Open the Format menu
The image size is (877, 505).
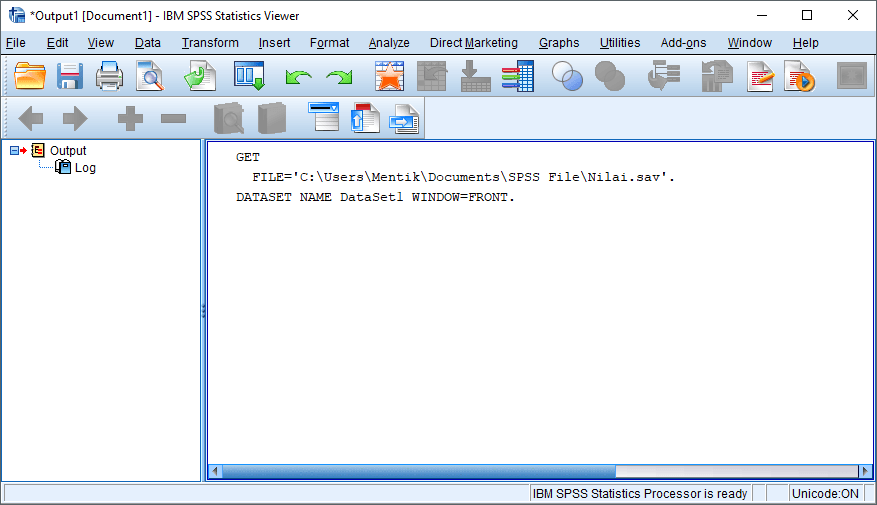click(329, 43)
